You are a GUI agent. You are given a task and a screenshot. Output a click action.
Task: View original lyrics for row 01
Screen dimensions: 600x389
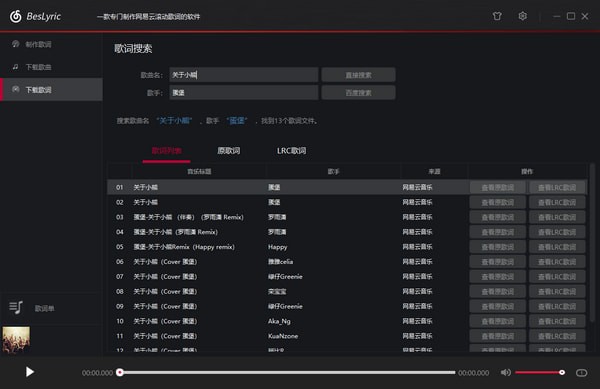click(x=497, y=187)
